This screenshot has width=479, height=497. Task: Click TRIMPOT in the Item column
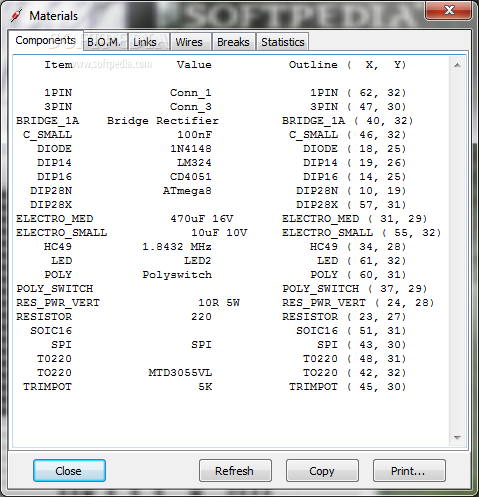tap(47, 387)
